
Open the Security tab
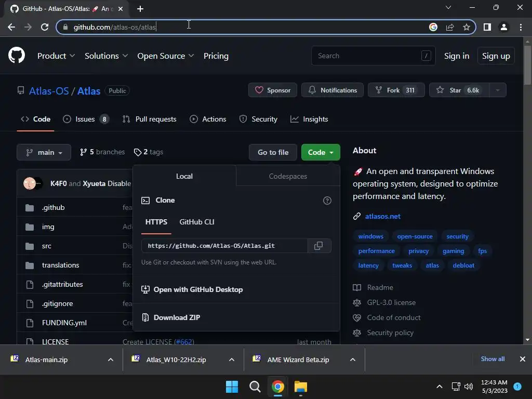[x=258, y=119]
